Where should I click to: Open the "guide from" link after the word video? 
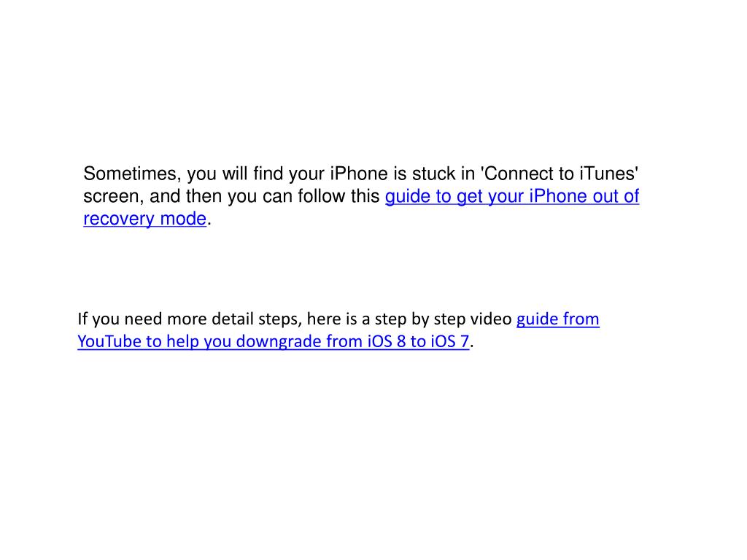point(558,319)
